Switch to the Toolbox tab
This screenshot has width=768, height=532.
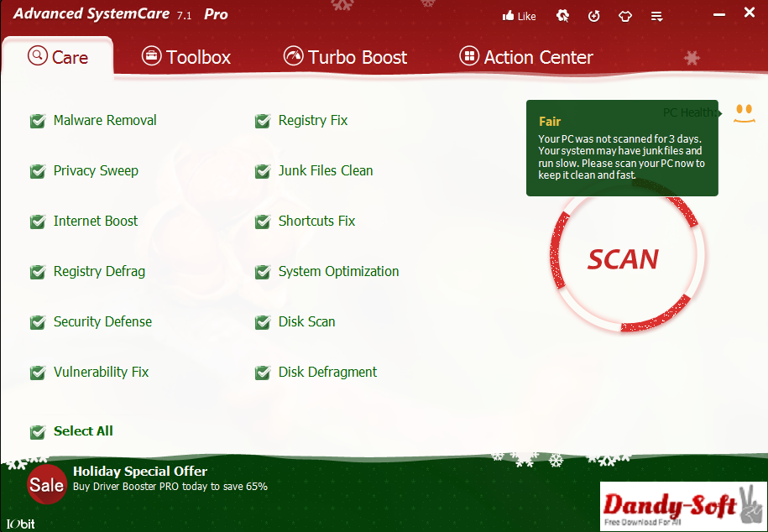point(185,56)
